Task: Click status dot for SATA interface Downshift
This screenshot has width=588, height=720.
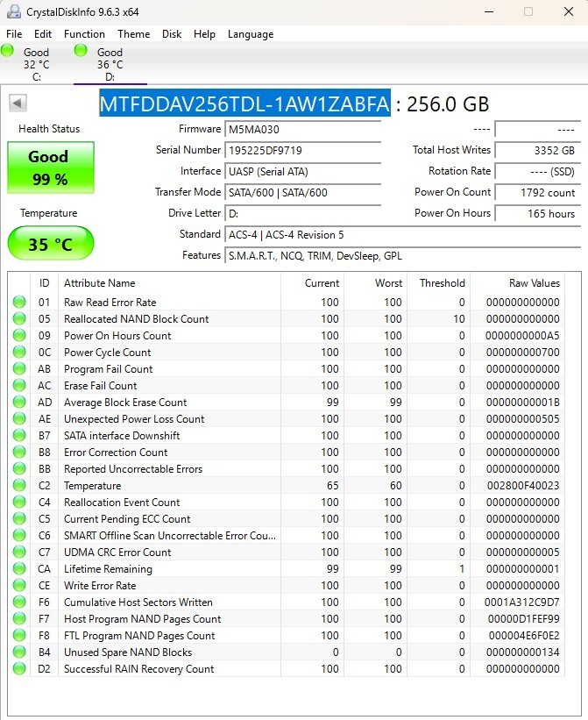Action: click(19, 435)
